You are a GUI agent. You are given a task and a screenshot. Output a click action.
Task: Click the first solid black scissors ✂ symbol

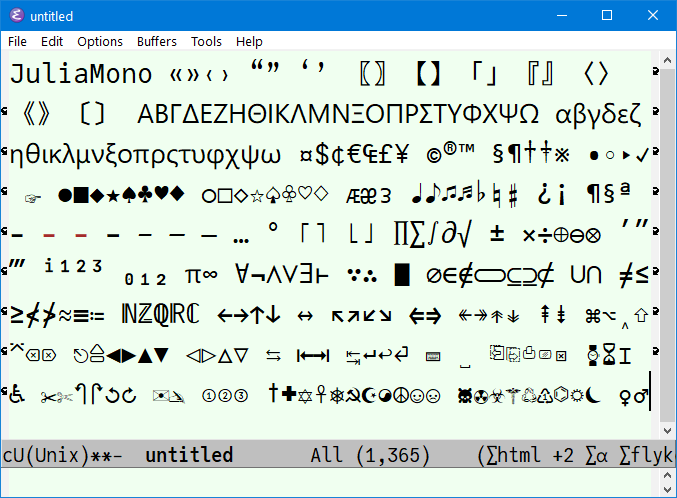coord(48,397)
